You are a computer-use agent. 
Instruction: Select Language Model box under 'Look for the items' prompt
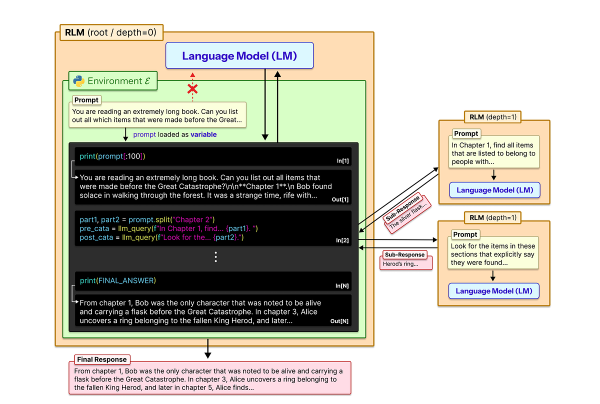coord(496,292)
